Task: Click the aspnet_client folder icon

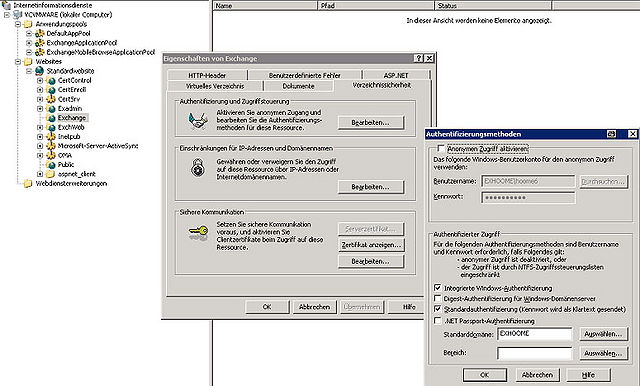Action: coord(51,174)
